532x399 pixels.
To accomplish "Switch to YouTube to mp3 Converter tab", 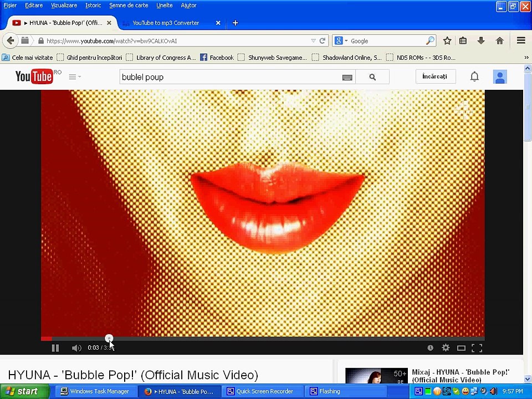I will pos(166,23).
